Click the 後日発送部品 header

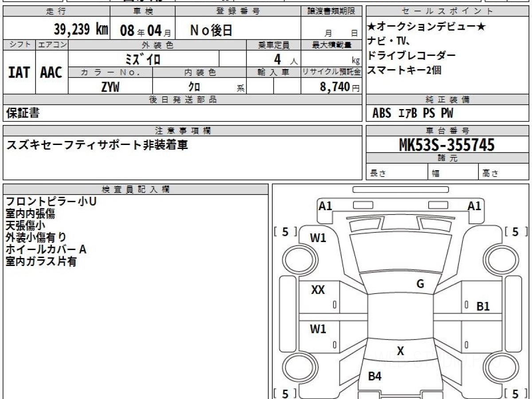(183, 100)
